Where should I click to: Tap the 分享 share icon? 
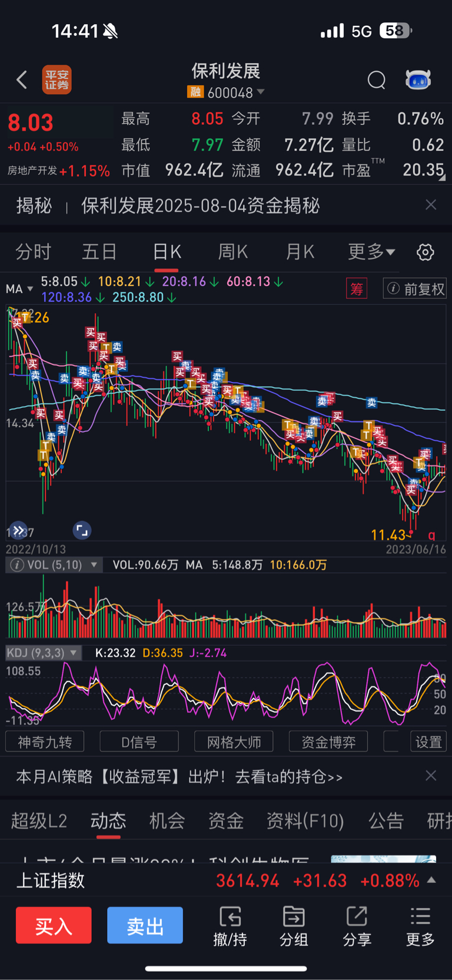[x=357, y=926]
